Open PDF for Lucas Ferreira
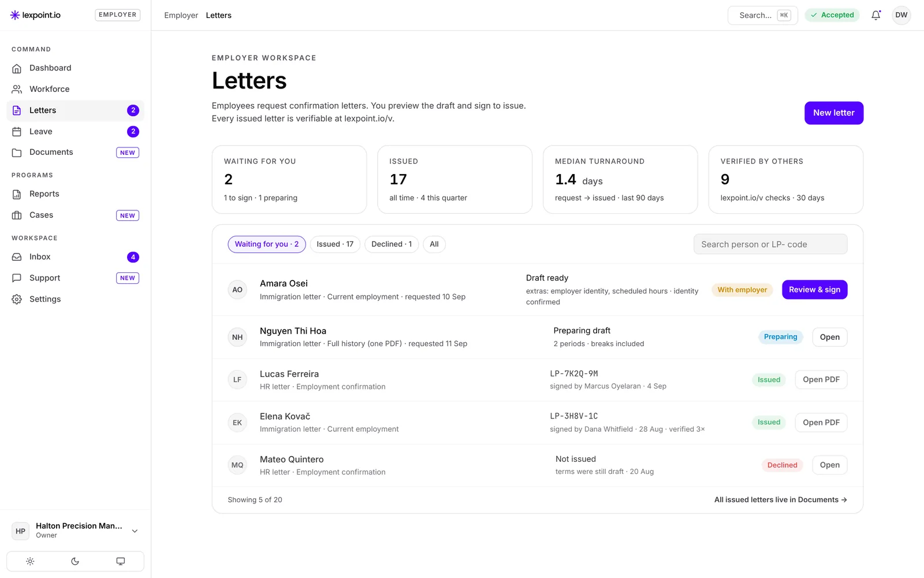This screenshot has width=924, height=578. tap(821, 380)
